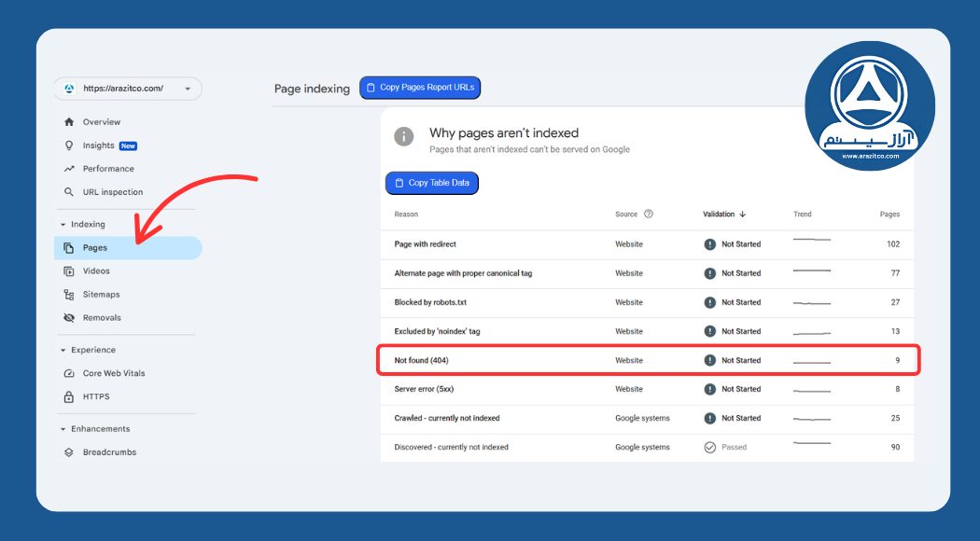
Task: Click the Removals crossed-eye icon
Action: tap(68, 318)
